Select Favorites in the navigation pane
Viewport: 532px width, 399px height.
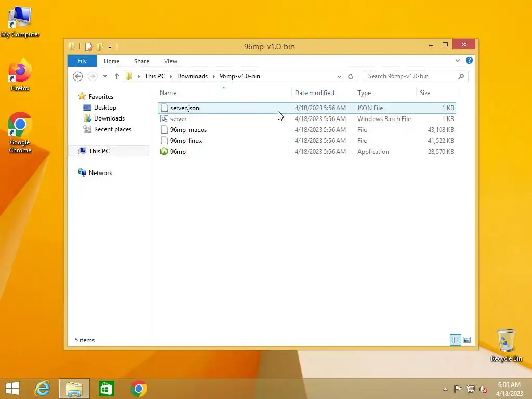point(101,96)
